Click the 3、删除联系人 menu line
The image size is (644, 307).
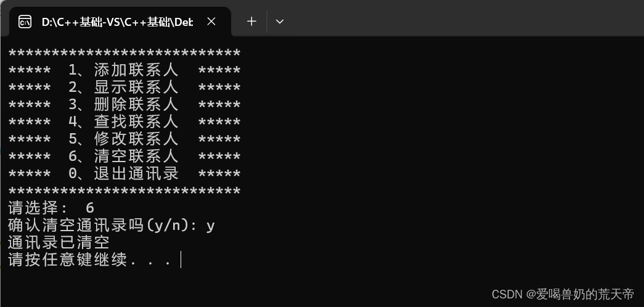tap(124, 105)
